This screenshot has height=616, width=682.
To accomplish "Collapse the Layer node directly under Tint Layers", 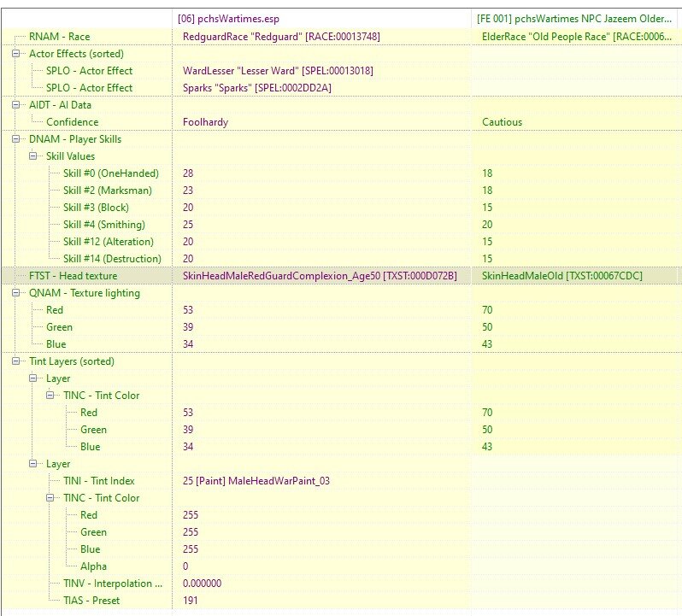I will (32, 378).
